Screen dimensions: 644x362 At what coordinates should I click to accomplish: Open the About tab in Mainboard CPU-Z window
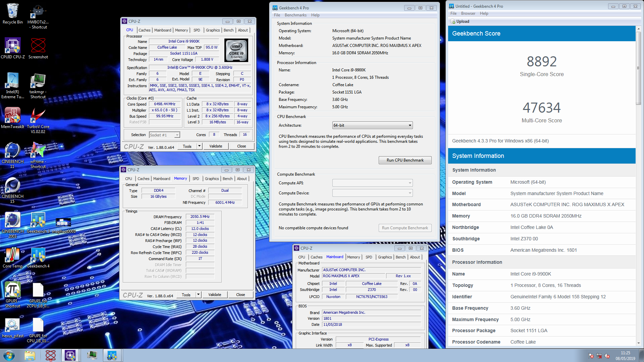click(415, 257)
